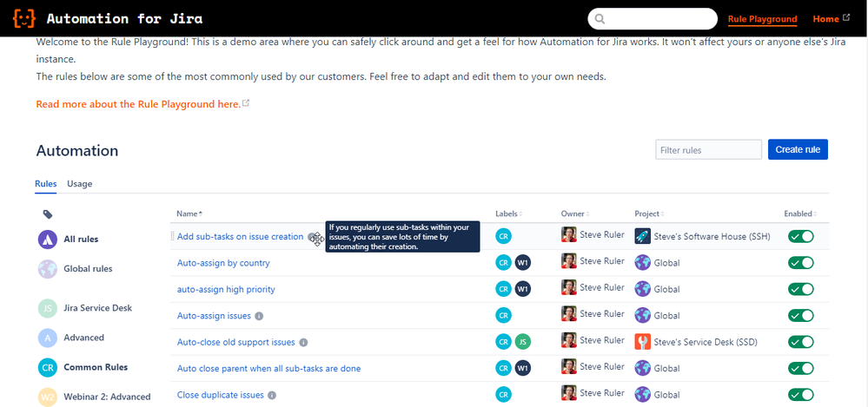868x407 pixels.
Task: Click the Automation page heading
Action: coord(77,150)
